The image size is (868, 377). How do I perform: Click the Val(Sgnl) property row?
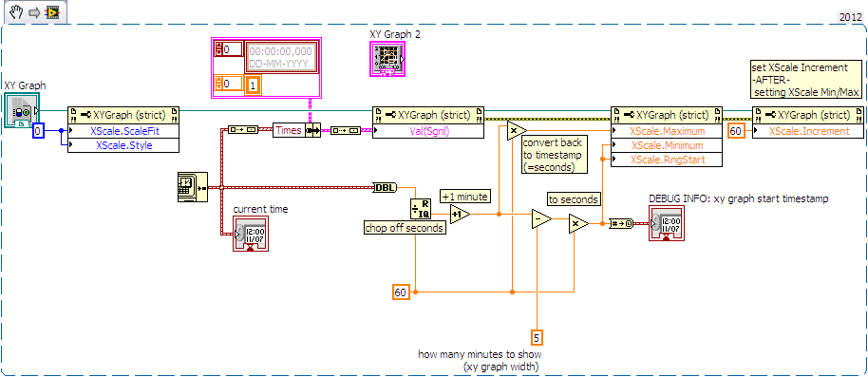tap(428, 131)
